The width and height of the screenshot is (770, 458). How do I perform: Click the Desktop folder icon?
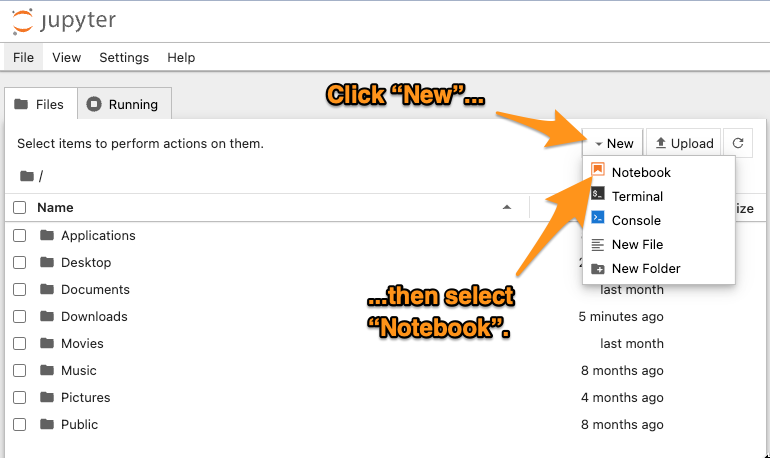(47, 262)
